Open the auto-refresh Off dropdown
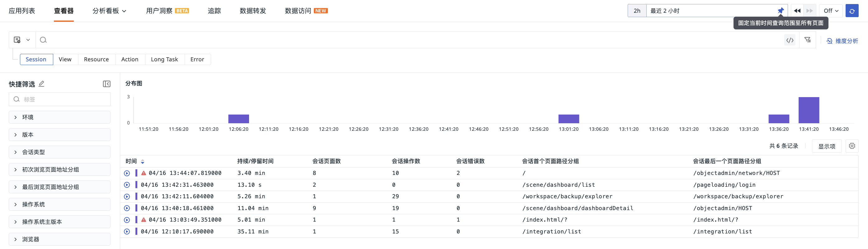Viewport: 868px width, 249px height. point(831,11)
